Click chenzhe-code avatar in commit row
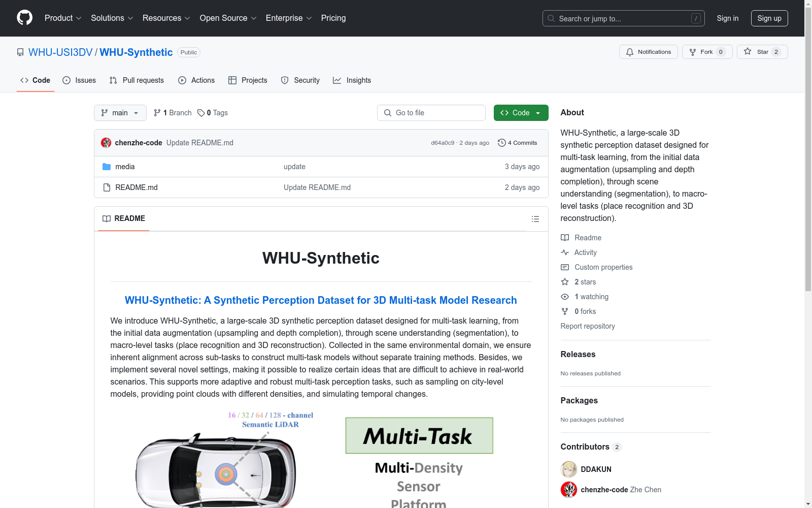The image size is (812, 508). 106,143
